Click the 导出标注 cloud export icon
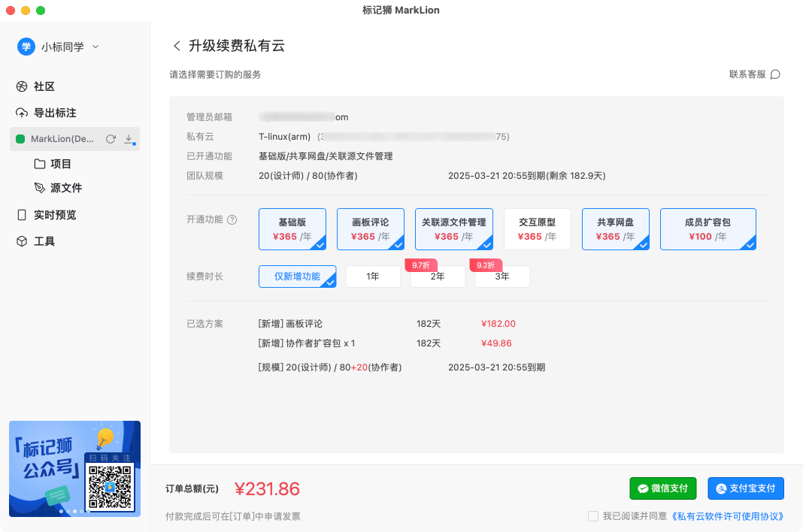Screen dimensions: 803x532 click(23, 113)
